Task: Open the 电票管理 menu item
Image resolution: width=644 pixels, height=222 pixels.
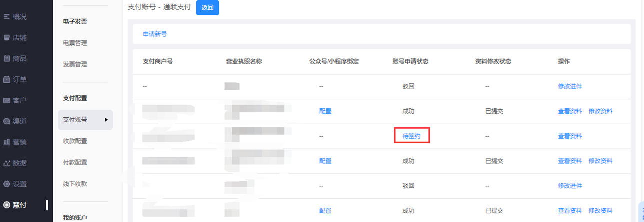Action: tap(75, 43)
